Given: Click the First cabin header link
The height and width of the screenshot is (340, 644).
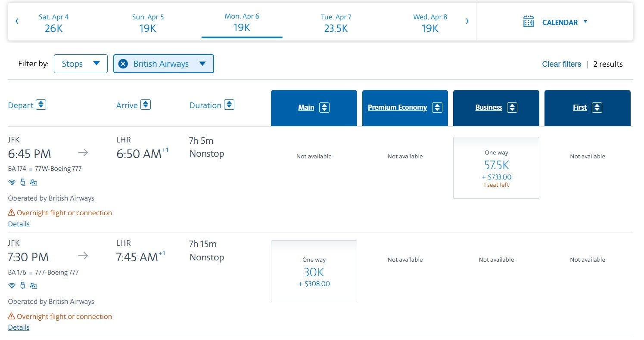Looking at the screenshot, I should pyautogui.click(x=580, y=108).
